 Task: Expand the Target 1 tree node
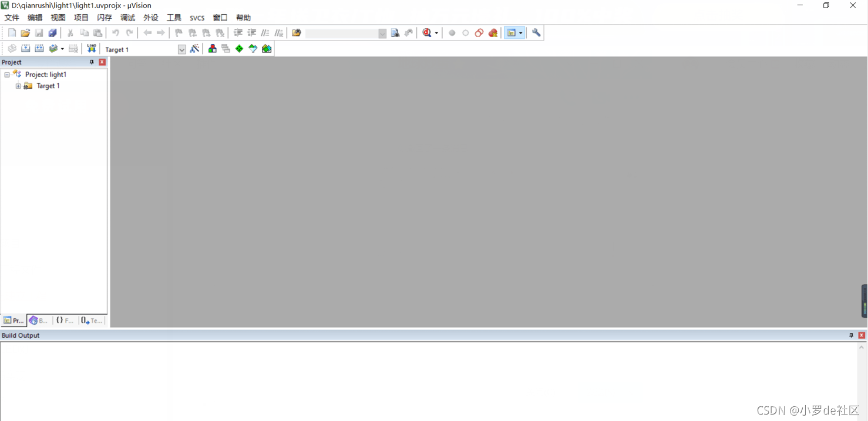[x=18, y=86]
